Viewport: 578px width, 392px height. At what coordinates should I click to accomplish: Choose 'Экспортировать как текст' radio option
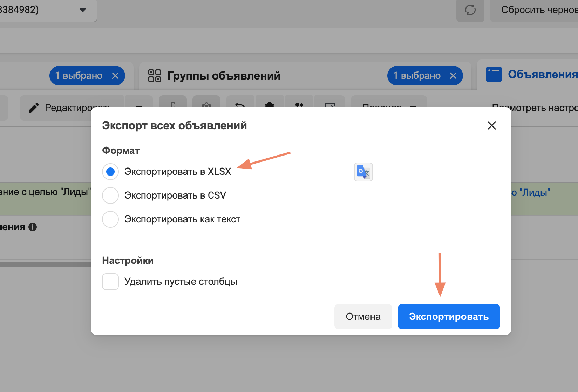click(110, 219)
